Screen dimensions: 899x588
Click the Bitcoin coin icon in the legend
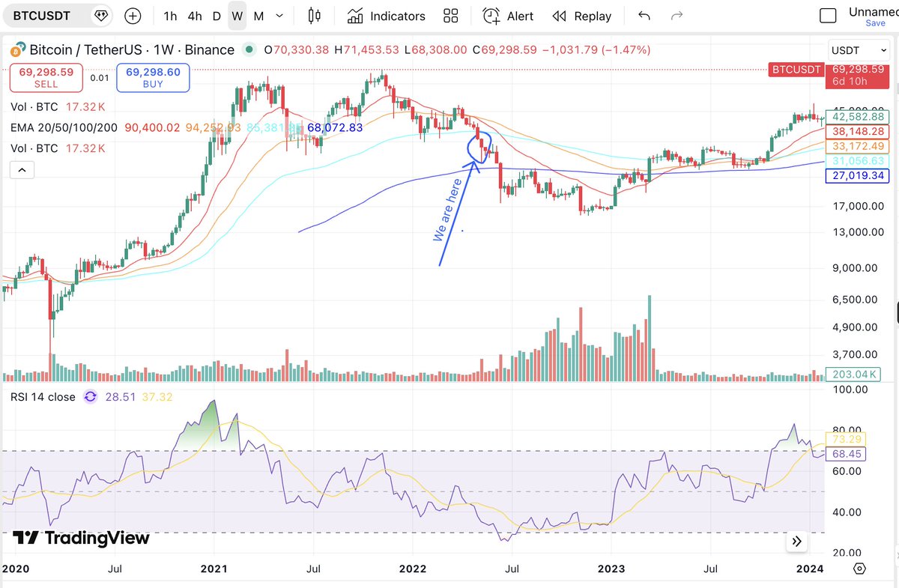click(x=17, y=50)
